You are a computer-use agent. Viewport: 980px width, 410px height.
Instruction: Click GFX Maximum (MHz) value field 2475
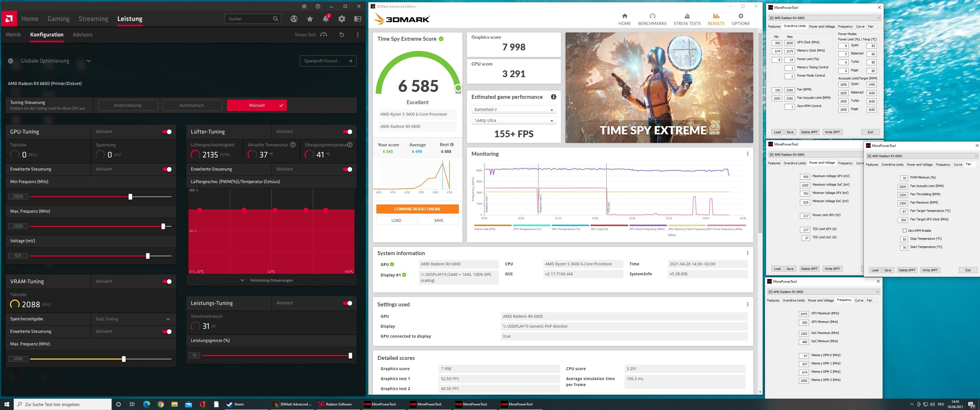coord(803,314)
